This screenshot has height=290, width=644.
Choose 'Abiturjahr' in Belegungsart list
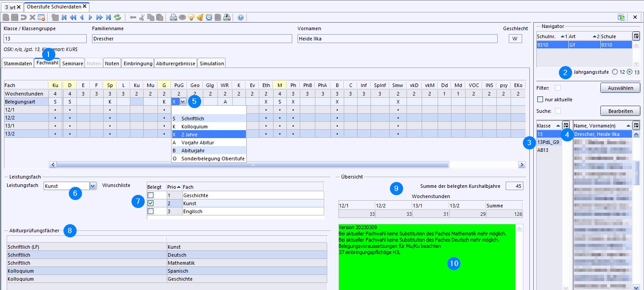(x=209, y=151)
